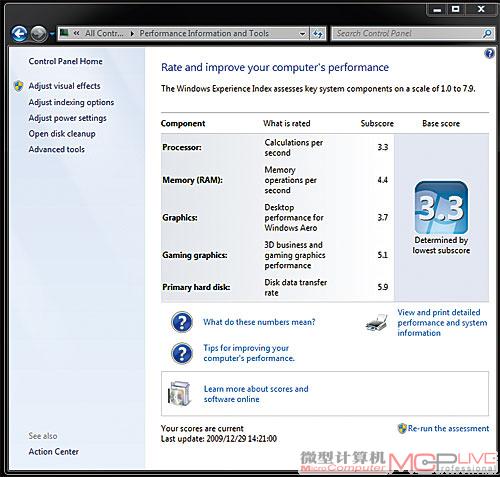Screen dimensions: 500x477
Task: Click the Memory (RAM) row label
Action: point(192,180)
